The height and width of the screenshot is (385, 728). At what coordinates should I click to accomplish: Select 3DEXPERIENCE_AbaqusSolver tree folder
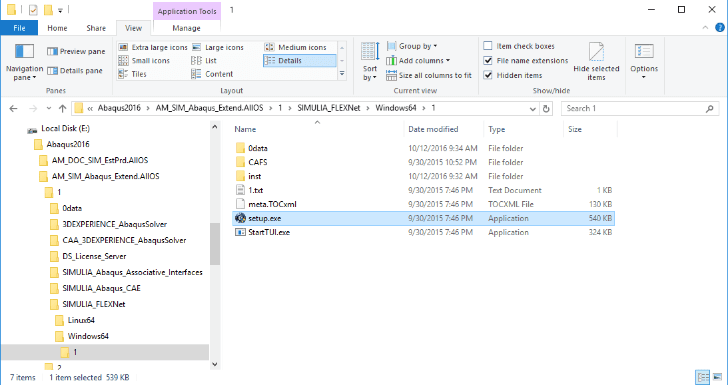[x=115, y=224]
